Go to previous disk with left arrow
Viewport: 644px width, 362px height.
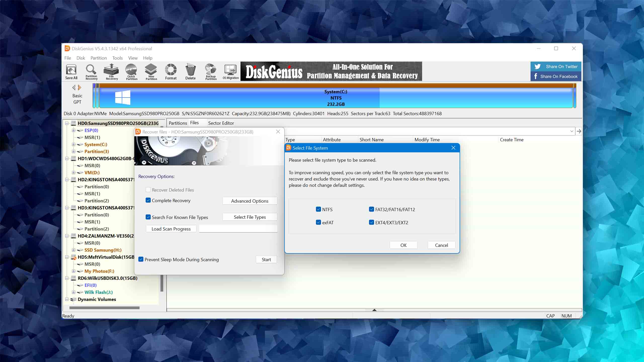(x=74, y=87)
